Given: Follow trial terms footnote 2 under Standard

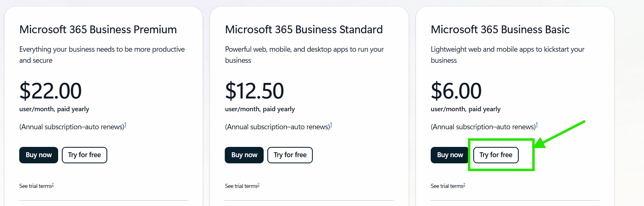Looking at the screenshot, I should point(258,185).
